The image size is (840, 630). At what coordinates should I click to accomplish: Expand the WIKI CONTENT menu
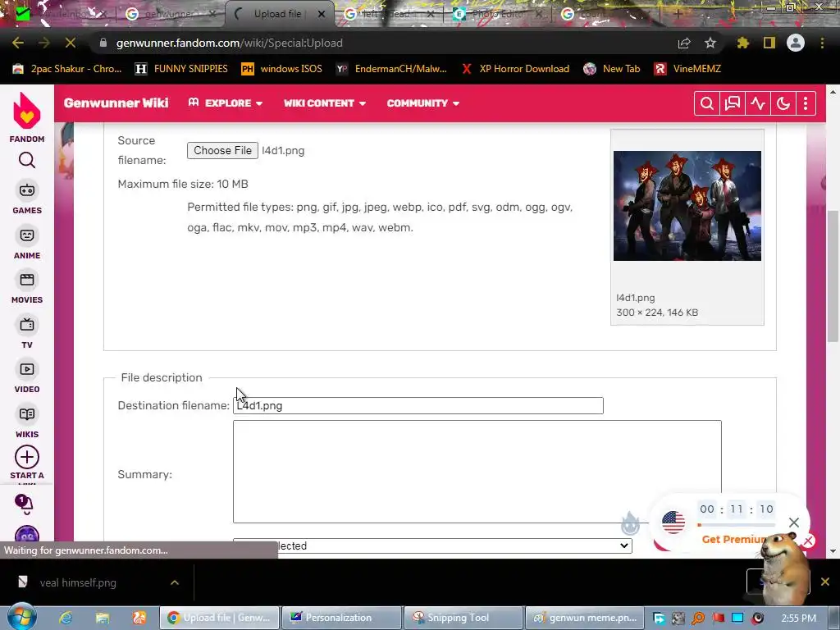325,103
